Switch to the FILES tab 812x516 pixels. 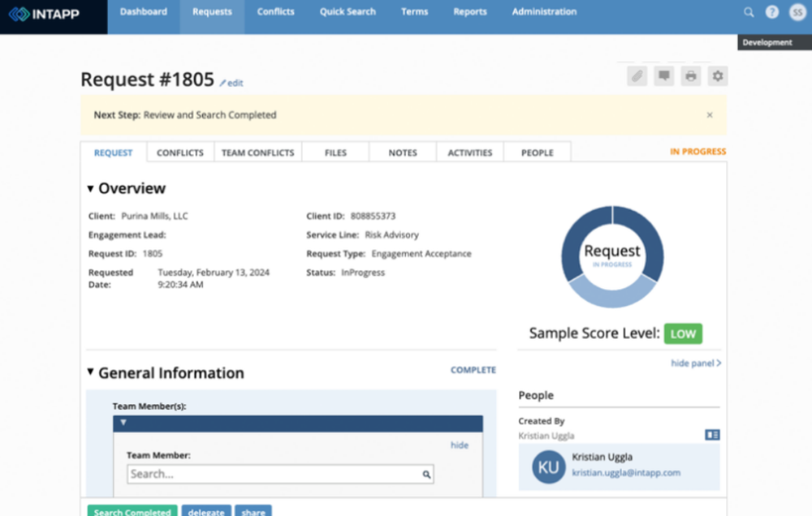point(335,153)
